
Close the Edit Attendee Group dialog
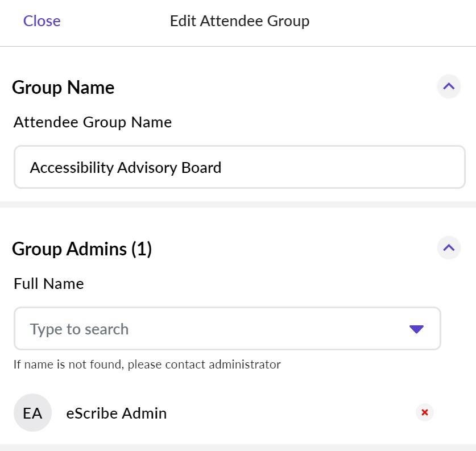(42, 20)
